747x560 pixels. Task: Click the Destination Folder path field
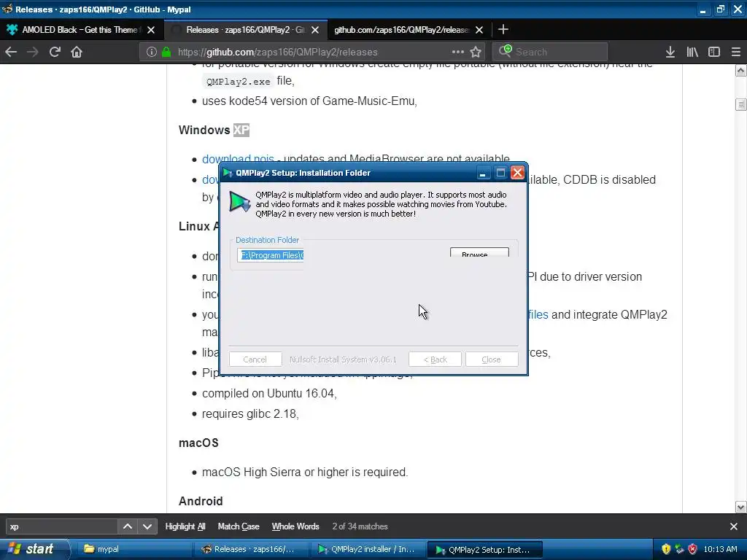[x=270, y=255]
